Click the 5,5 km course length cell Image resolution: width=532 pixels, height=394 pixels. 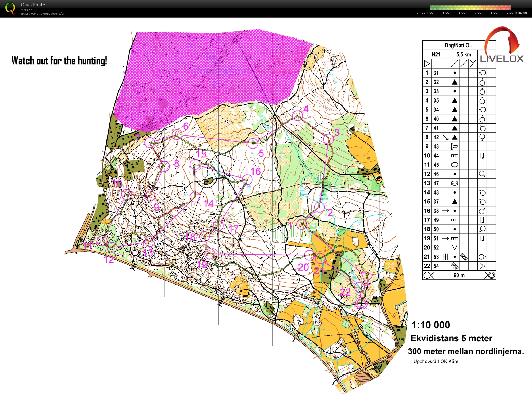pyautogui.click(x=464, y=55)
